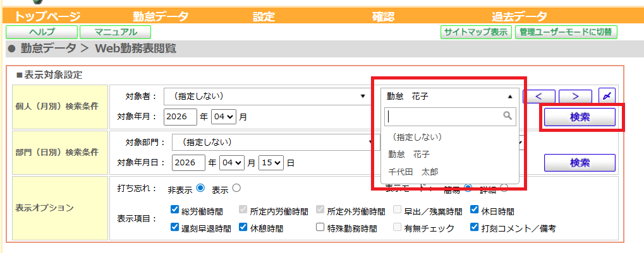Open the 対象者 (指定しない) dropdown
The image size is (644, 253).
point(265,96)
